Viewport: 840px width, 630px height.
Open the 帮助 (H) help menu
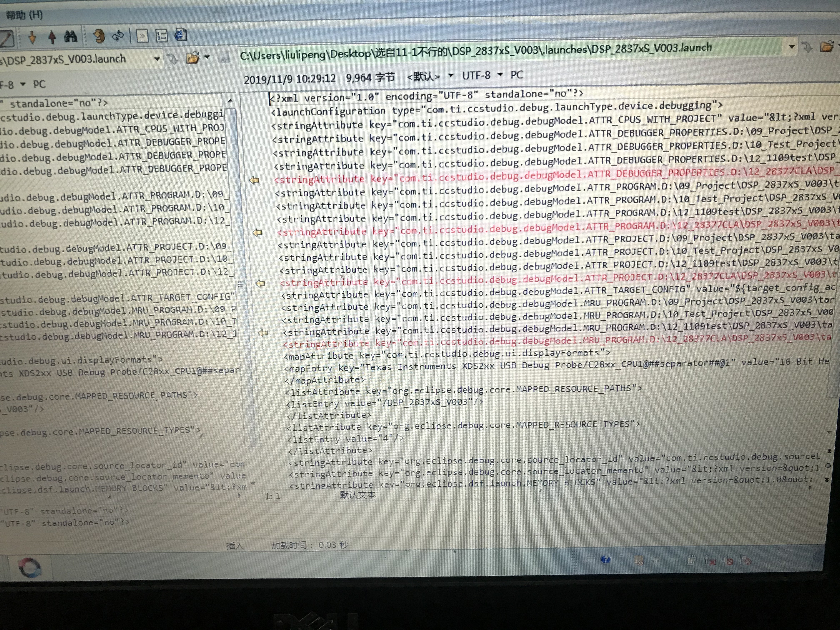pos(24,15)
